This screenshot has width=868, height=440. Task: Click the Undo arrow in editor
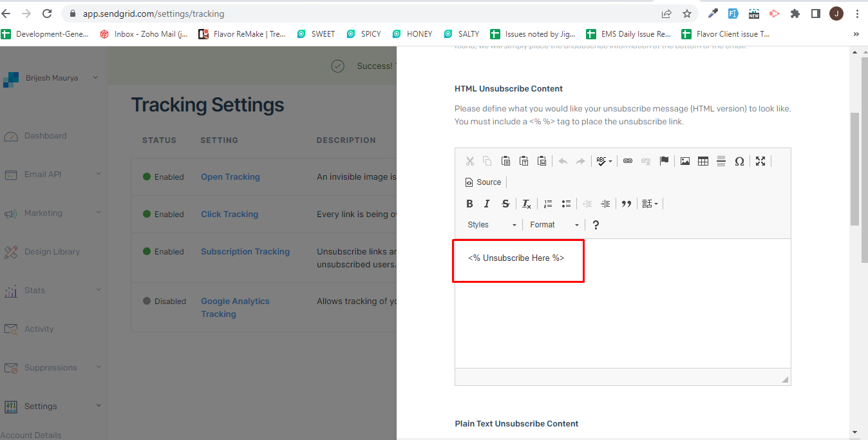pos(563,161)
